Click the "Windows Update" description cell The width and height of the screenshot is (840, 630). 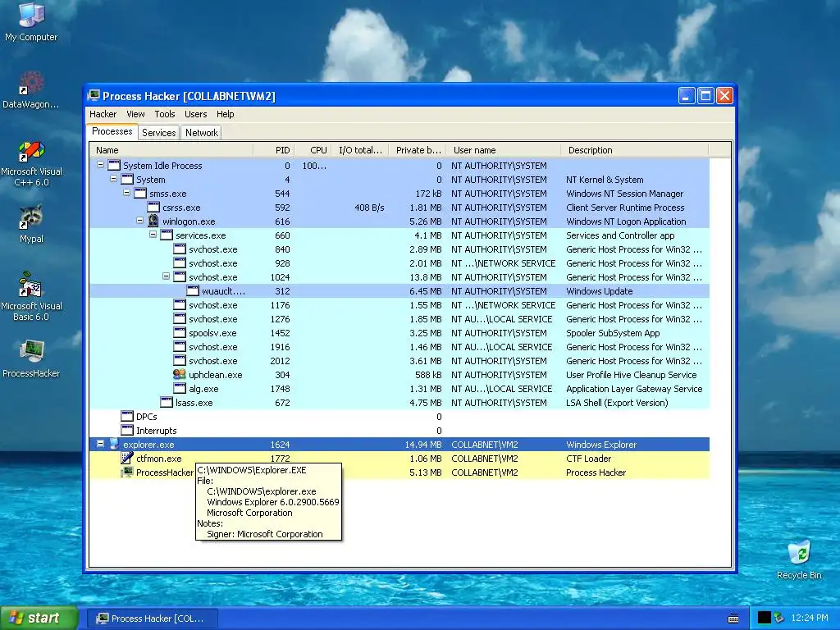click(x=599, y=291)
